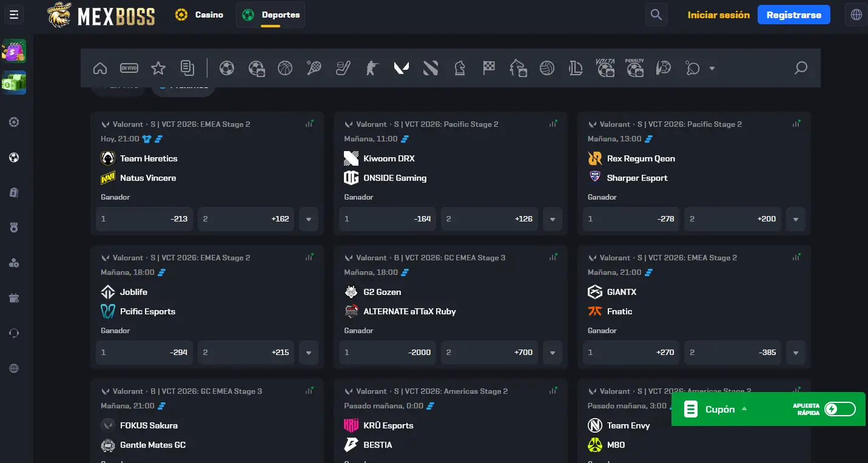Toggle the Apuesta Rápida switch
This screenshot has height=463, width=868.
click(840, 409)
